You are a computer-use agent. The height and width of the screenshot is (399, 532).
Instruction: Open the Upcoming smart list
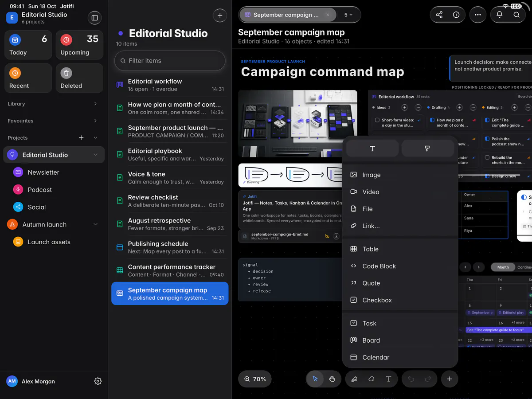[x=79, y=45]
